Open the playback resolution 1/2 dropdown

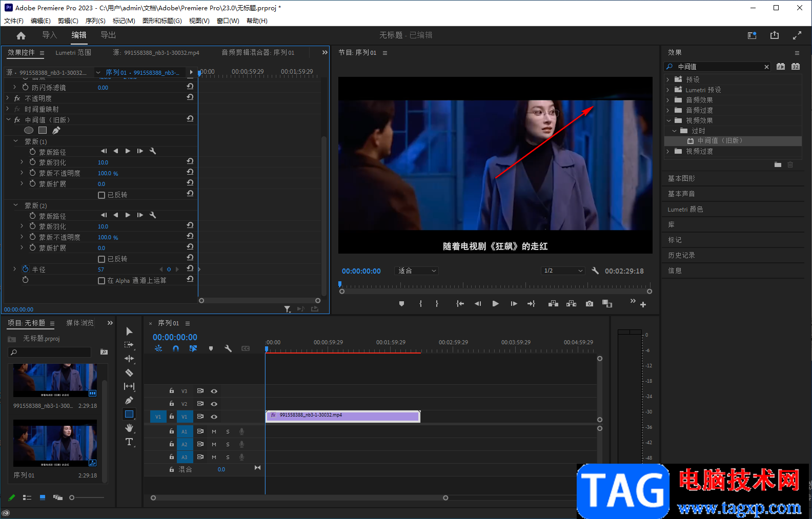click(x=563, y=271)
